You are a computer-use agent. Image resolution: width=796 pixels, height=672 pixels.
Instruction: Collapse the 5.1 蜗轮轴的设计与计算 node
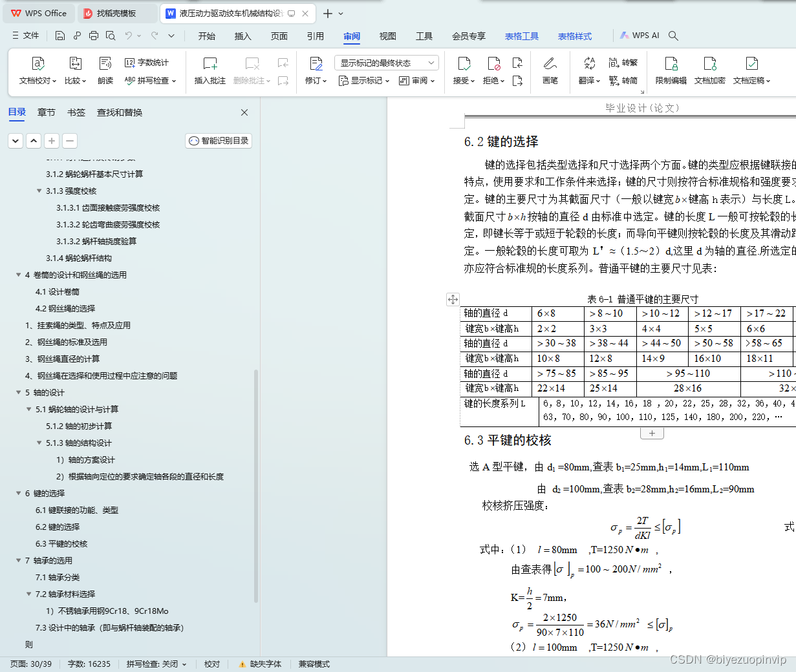tap(29, 409)
